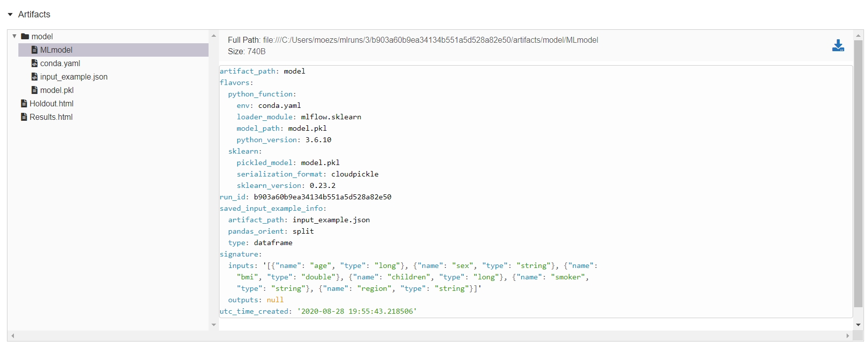Click the Results.html file icon

[24, 117]
